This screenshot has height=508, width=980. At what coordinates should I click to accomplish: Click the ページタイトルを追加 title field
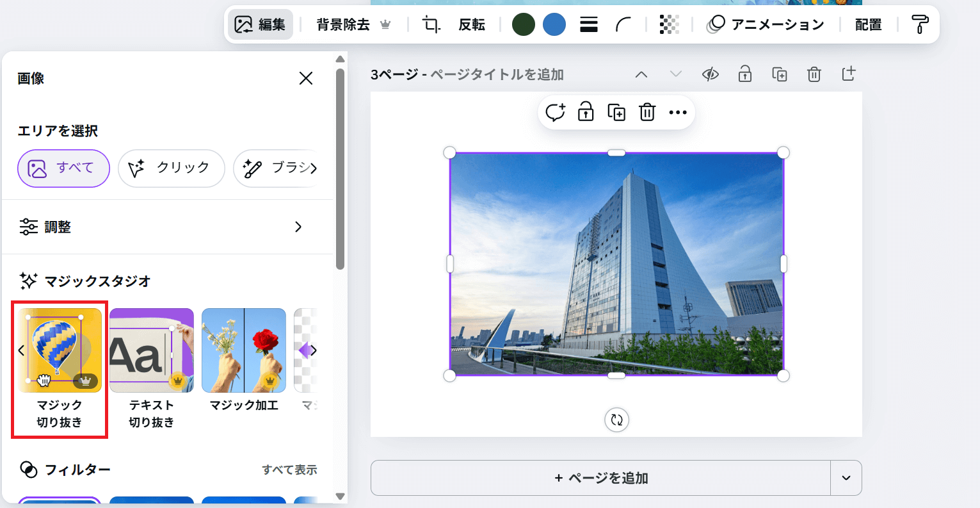497,74
